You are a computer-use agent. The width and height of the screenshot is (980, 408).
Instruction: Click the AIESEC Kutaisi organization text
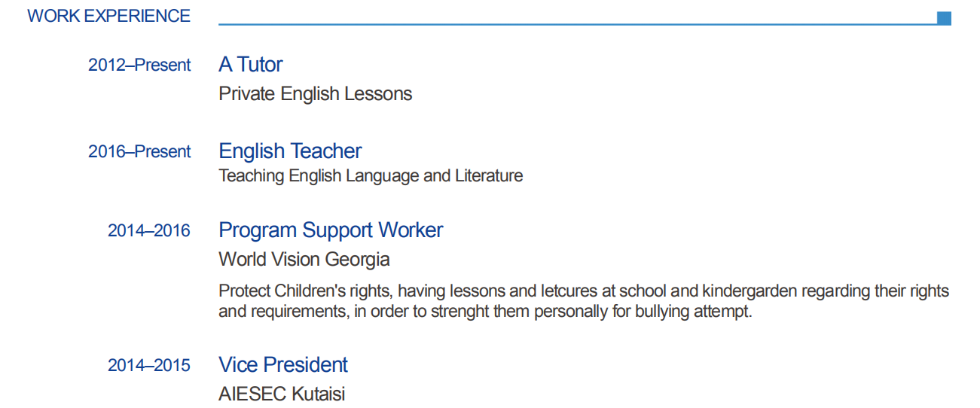click(282, 394)
